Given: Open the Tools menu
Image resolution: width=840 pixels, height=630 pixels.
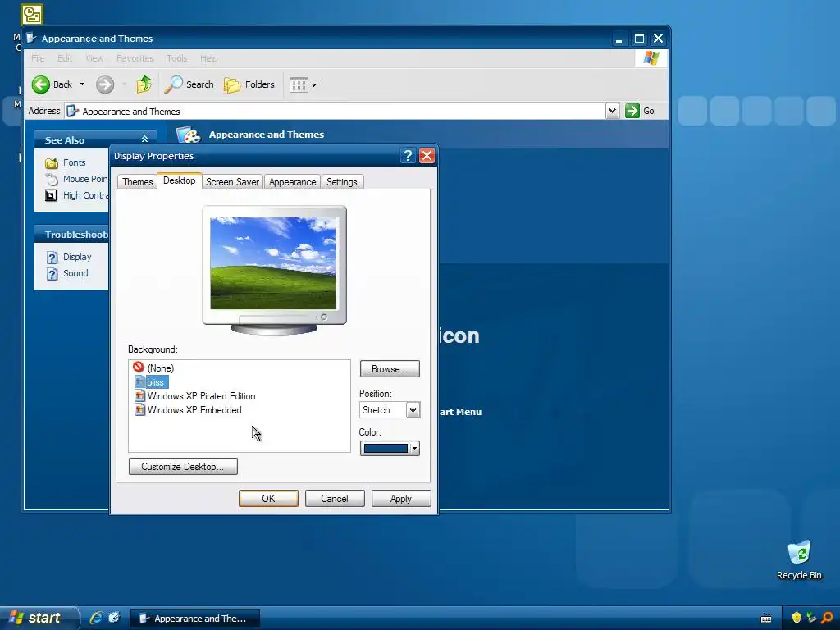Looking at the screenshot, I should point(177,58).
